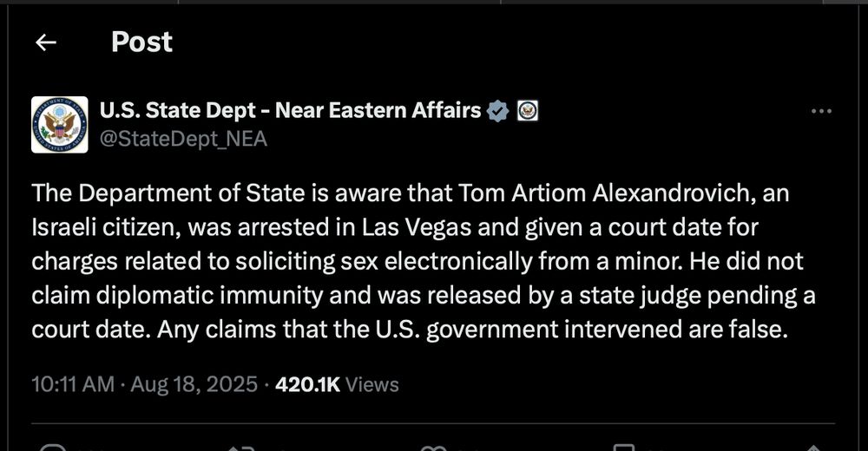Click the reply icon below the post

[54, 448]
